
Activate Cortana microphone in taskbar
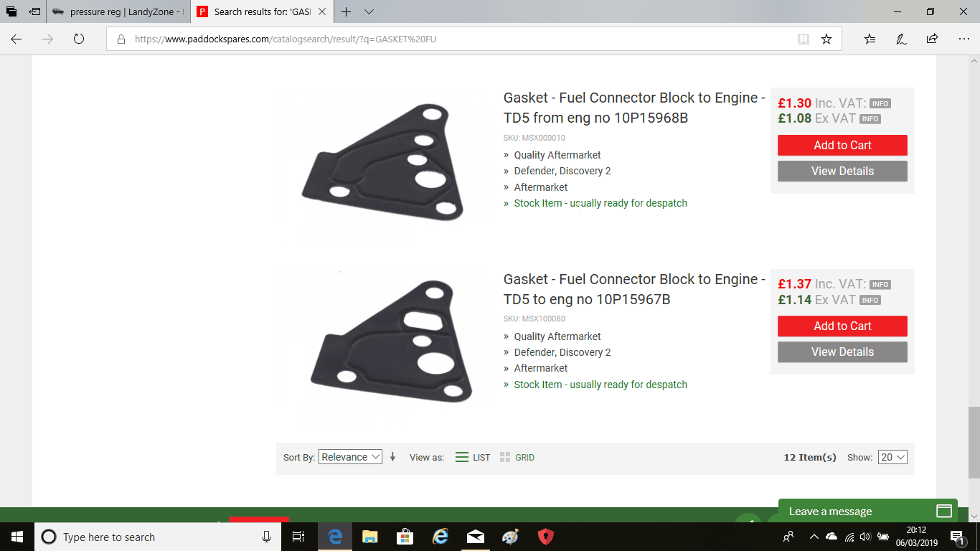tap(266, 537)
